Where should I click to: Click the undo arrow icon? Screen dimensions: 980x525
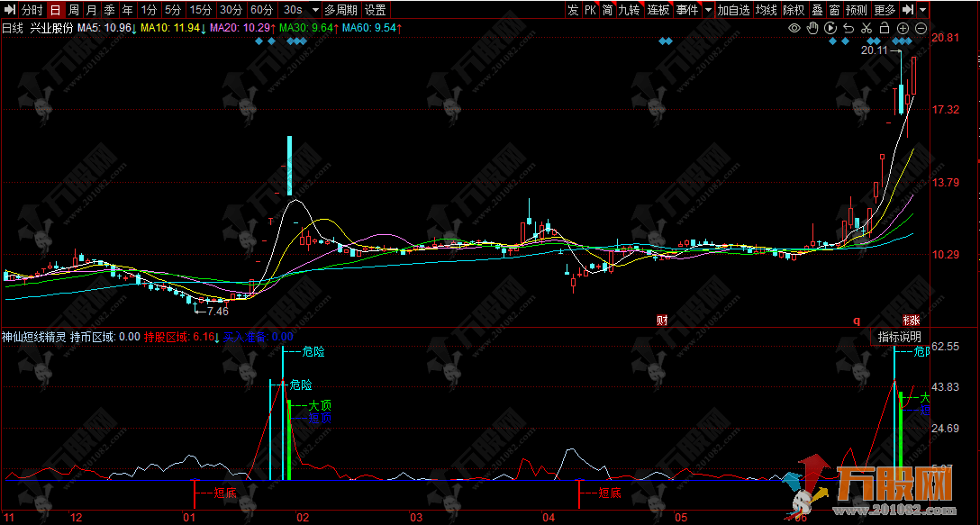click(848, 28)
